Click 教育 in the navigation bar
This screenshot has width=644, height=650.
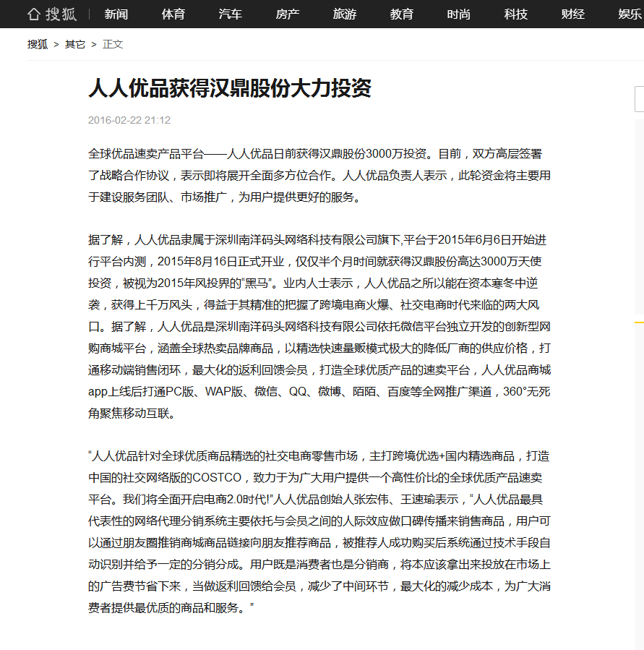(x=401, y=14)
